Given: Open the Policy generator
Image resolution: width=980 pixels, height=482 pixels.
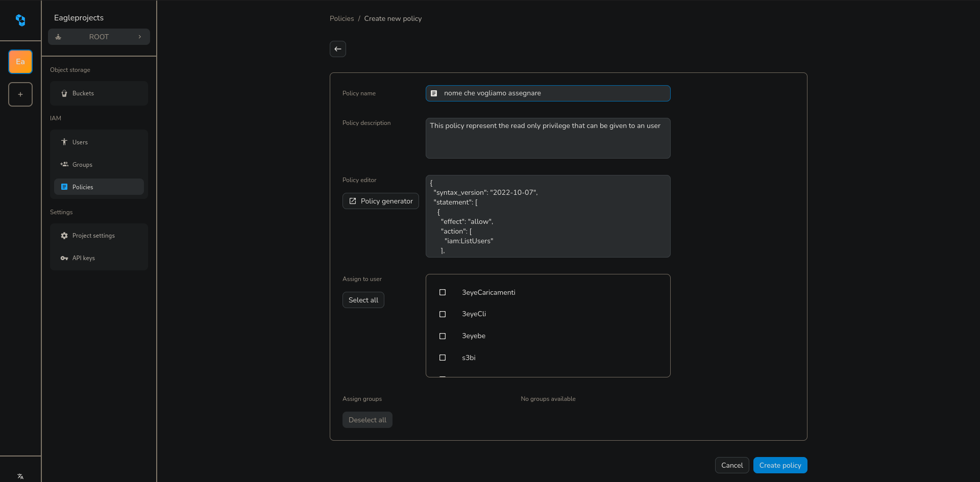Looking at the screenshot, I should tap(381, 201).
